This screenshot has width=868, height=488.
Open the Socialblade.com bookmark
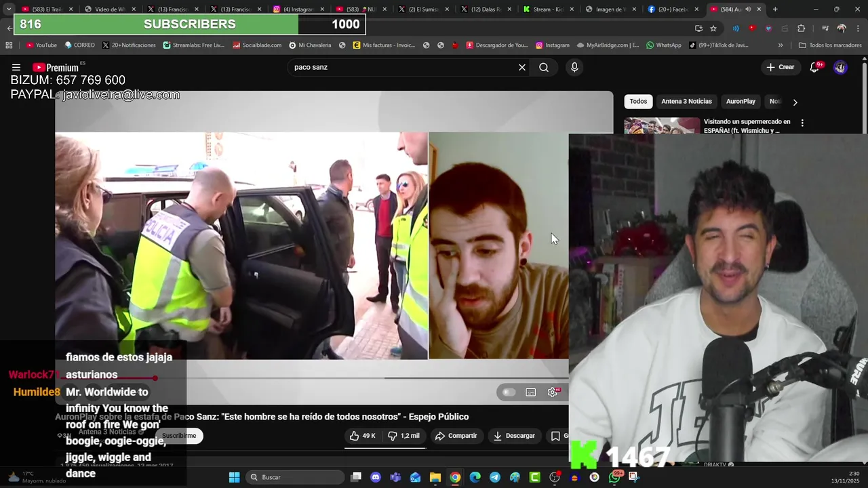point(257,45)
